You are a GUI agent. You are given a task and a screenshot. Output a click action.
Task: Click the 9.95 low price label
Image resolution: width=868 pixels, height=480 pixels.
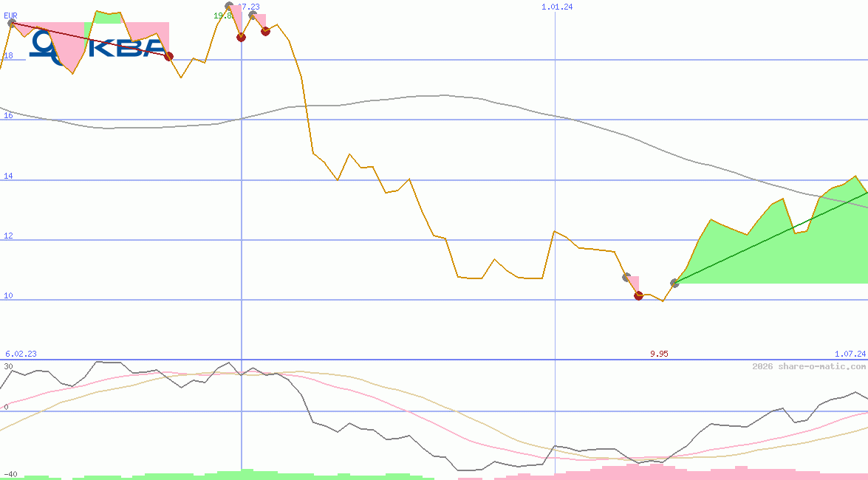(x=659, y=354)
